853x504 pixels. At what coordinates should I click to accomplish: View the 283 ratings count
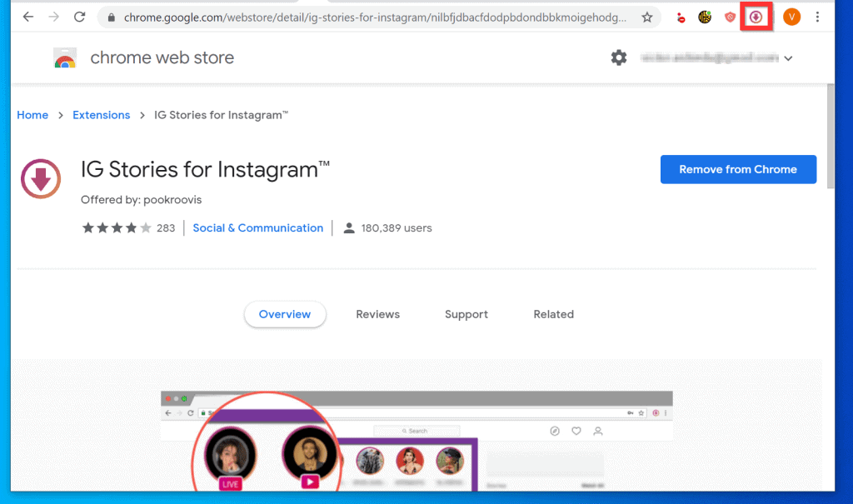[x=166, y=228]
